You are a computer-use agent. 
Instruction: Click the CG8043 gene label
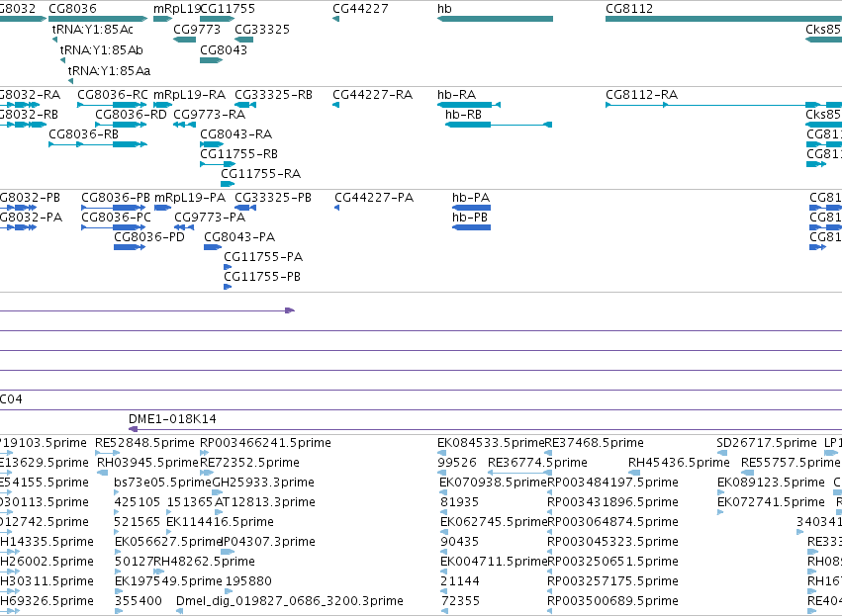click(x=224, y=49)
